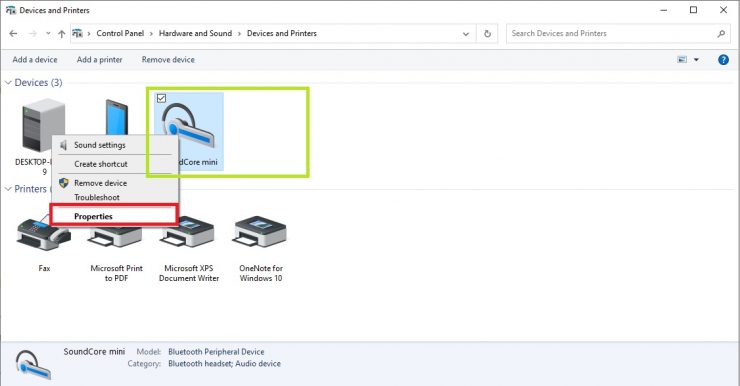The width and height of the screenshot is (740, 386).
Task: Click the SoundCore mini name in details pane
Action: coord(94,352)
